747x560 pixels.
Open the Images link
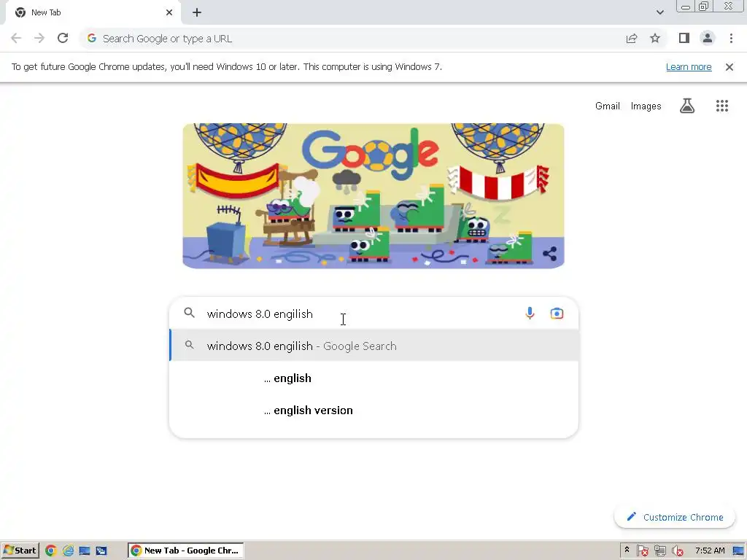[x=646, y=106]
